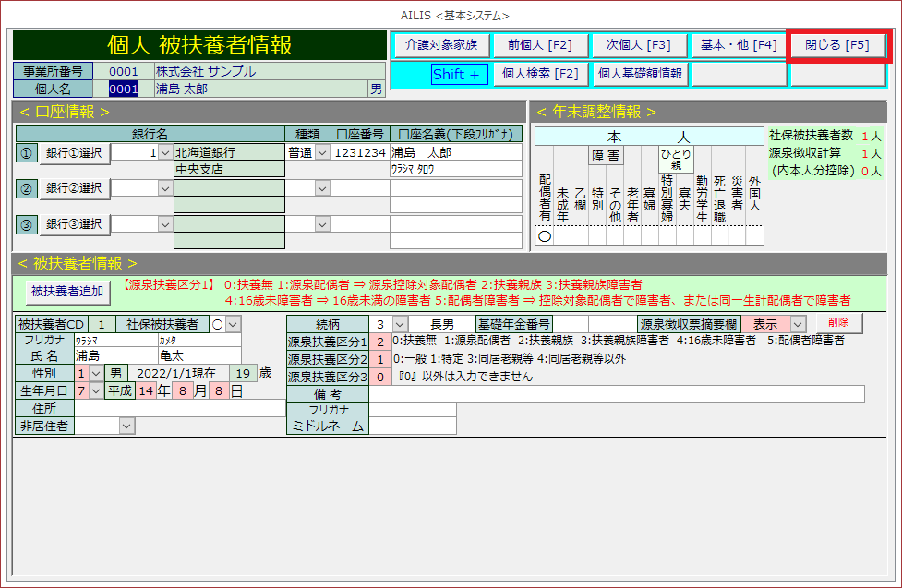Open 個人検索 [F2] search
902x588 pixels.
pos(539,74)
